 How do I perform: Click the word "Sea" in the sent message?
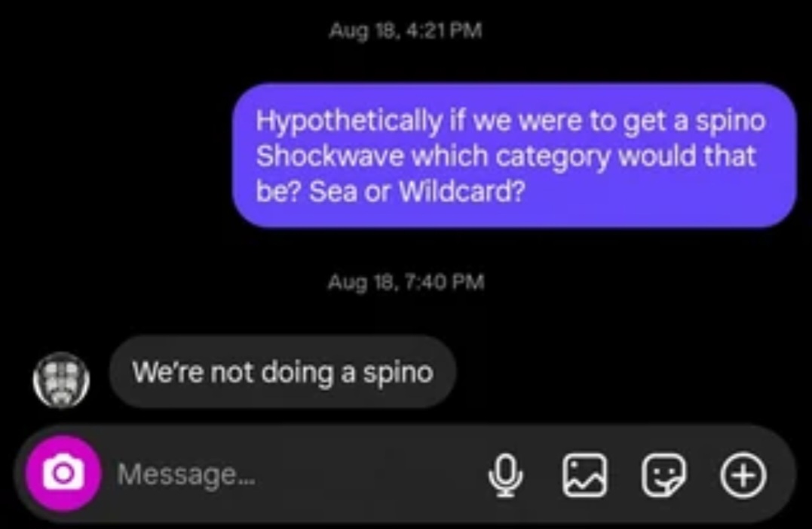[x=333, y=192]
